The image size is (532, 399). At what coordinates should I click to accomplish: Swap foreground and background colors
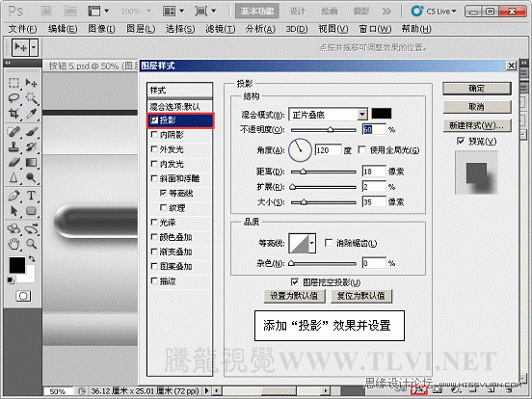(x=32, y=258)
